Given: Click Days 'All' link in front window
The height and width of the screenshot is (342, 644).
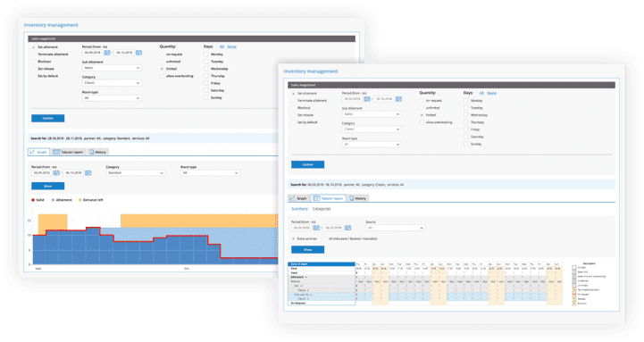Looking at the screenshot, I should 481,93.
